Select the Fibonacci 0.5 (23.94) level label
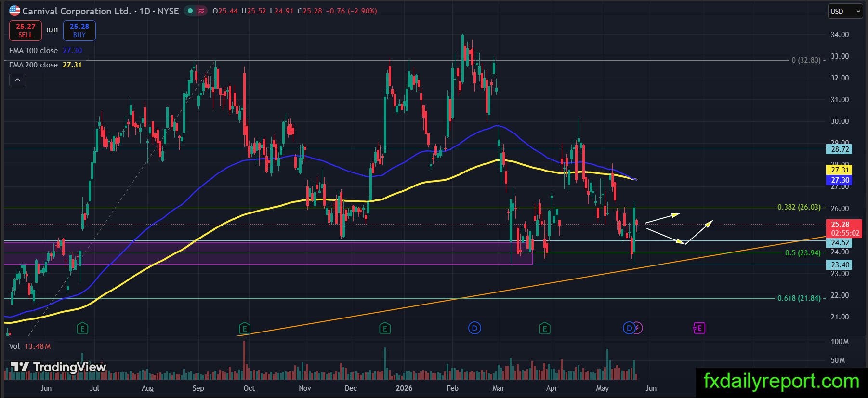 coord(802,253)
